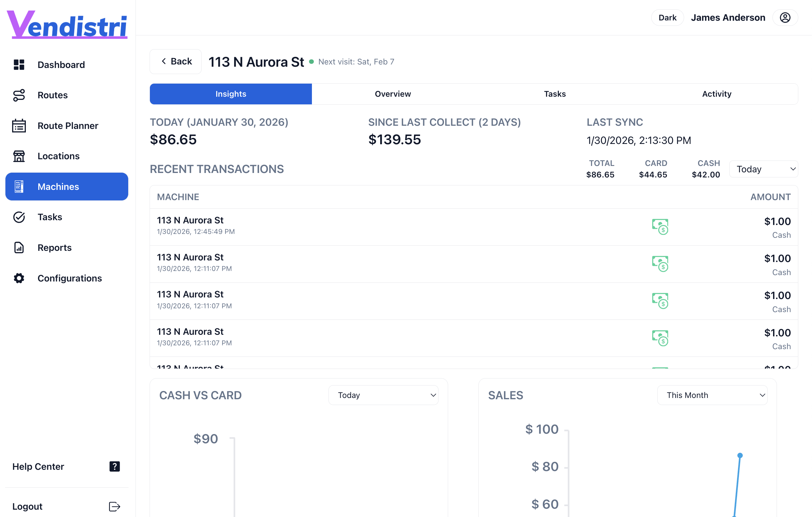Click the Logout exit icon
The height and width of the screenshot is (517, 812).
click(x=114, y=506)
